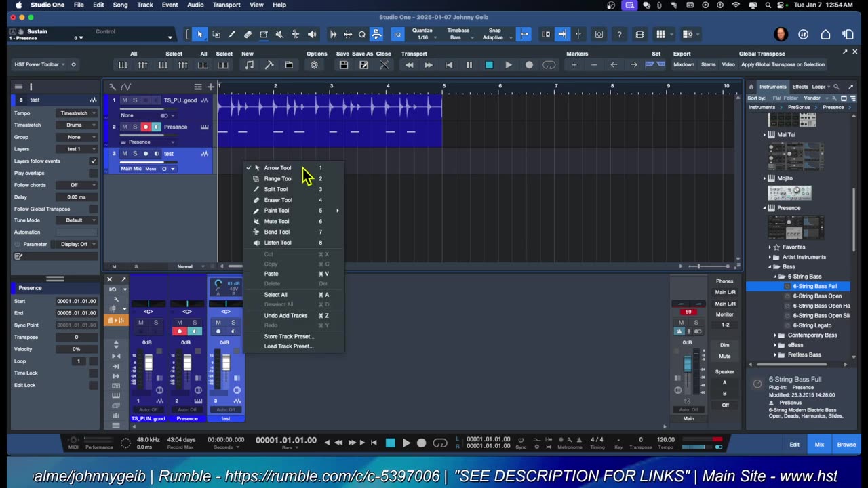Select the Mute tool icon in toolbar

pos(279,35)
